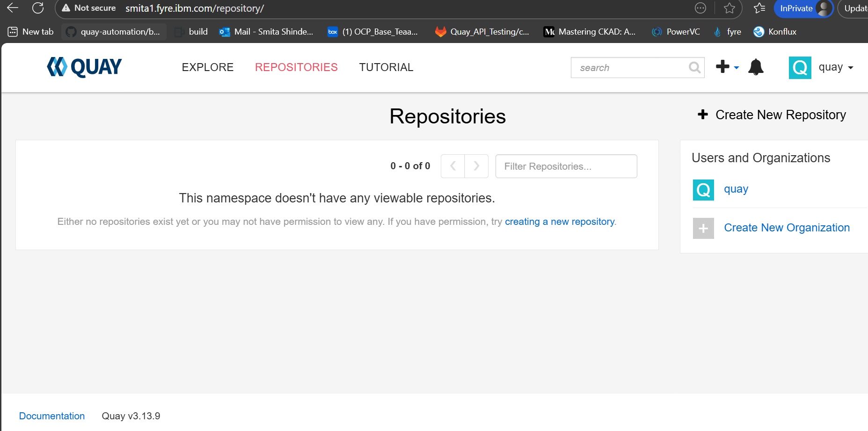Click the plus icon for new organization
Image resolution: width=868 pixels, height=431 pixels.
tap(703, 228)
